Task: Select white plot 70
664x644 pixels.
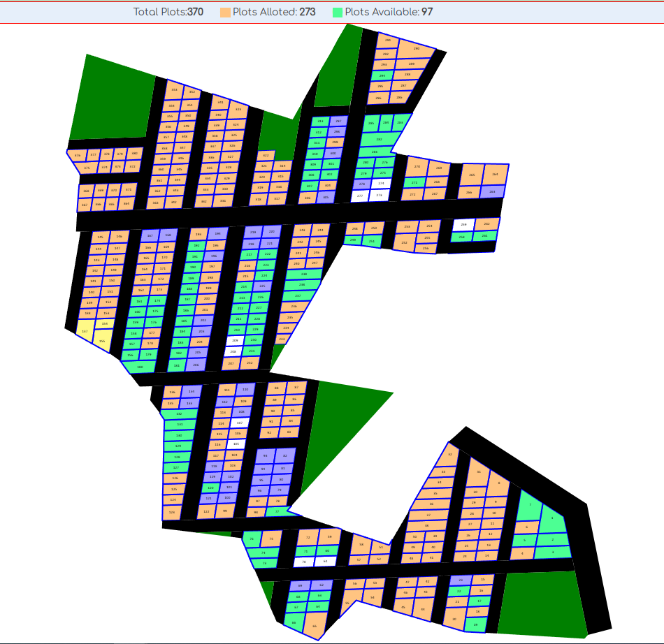Action: 304,562
